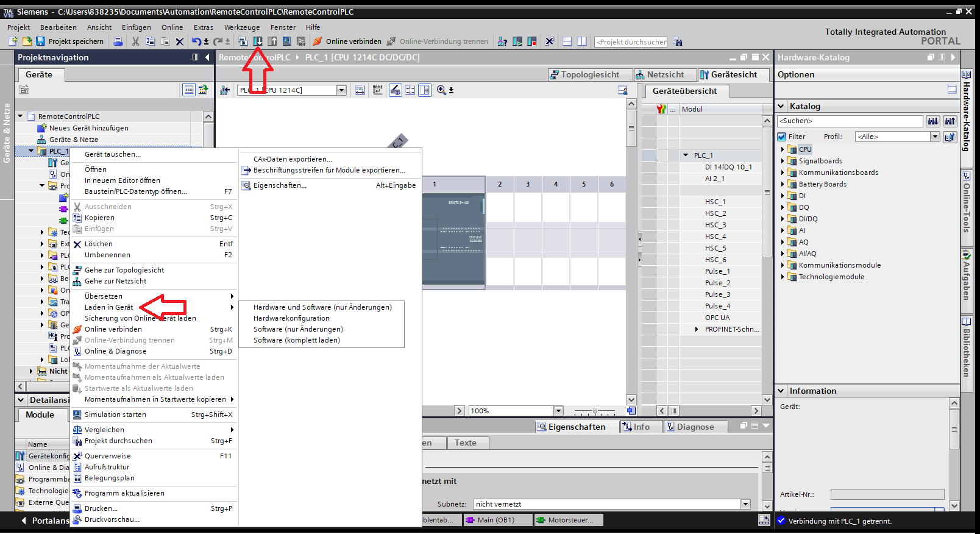Click Online verbinden in toolbar

tap(347, 41)
